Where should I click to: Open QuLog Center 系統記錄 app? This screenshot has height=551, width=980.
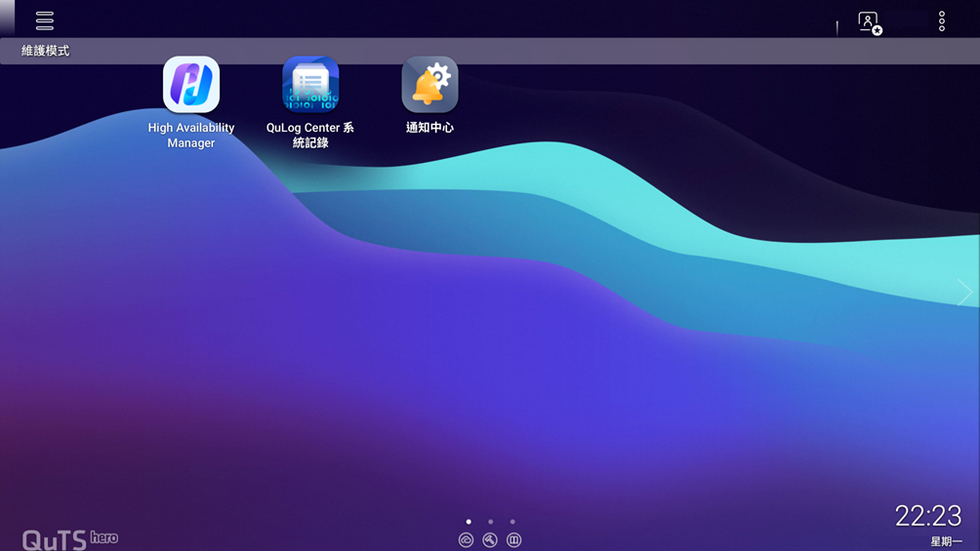tap(310, 85)
